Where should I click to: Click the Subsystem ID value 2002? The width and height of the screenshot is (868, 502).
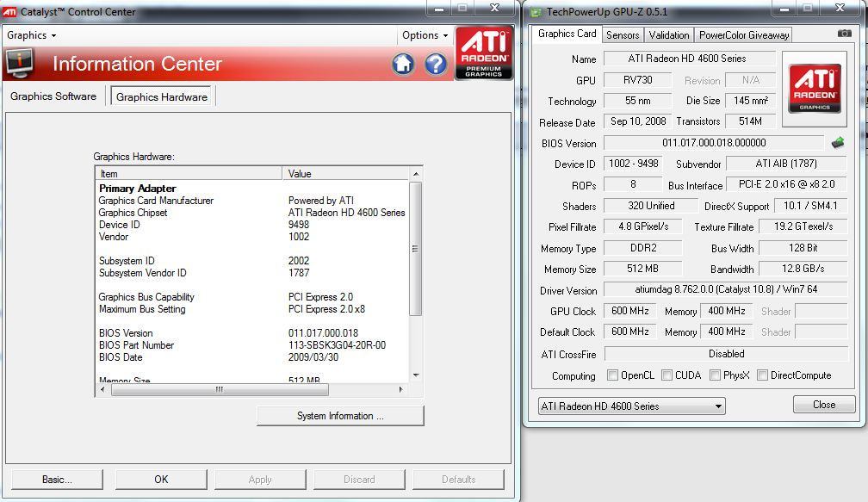point(298,261)
